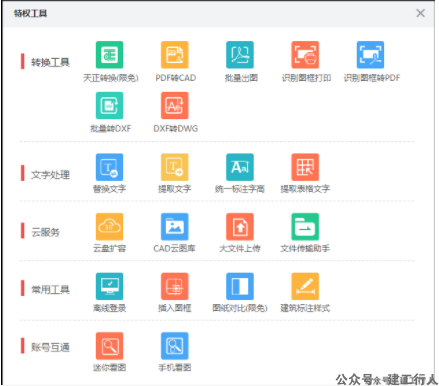This screenshot has width=439, height=386.
Task: Open 提取表格文字 tool
Action: (305, 167)
